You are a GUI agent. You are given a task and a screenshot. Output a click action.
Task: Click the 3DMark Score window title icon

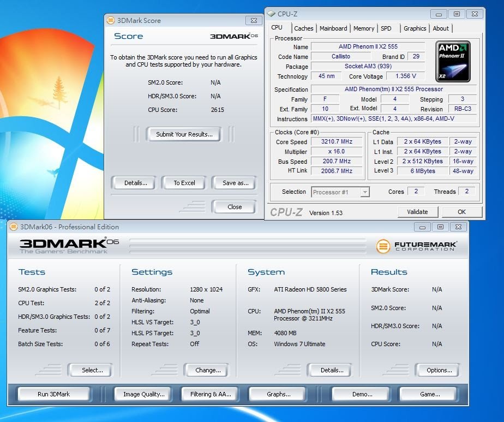[x=111, y=20]
